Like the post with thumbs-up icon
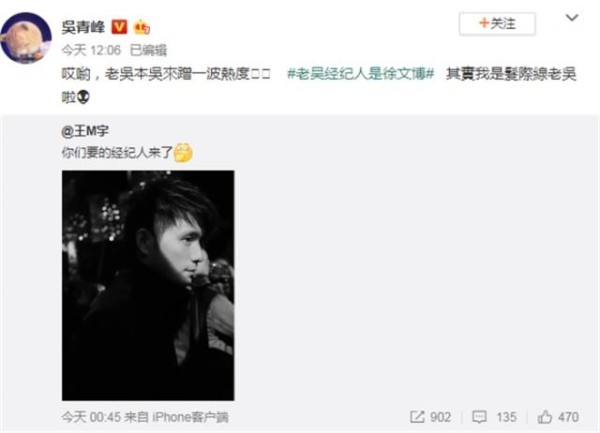600x433 pixels. [545, 417]
